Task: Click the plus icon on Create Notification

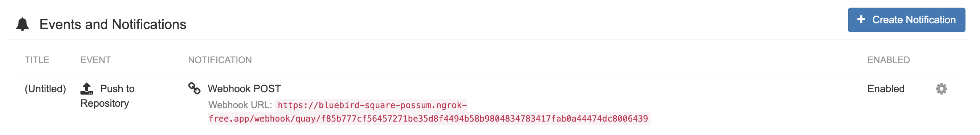Action: (x=861, y=19)
